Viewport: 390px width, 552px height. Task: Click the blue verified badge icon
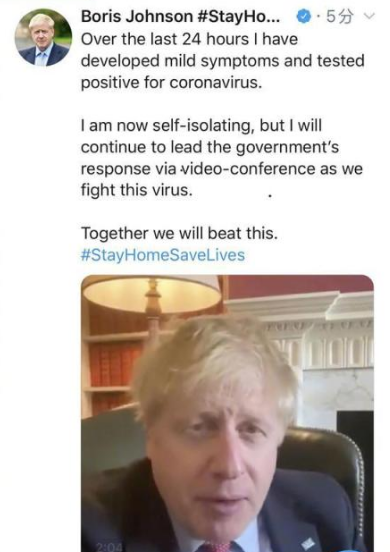pyautogui.click(x=304, y=17)
